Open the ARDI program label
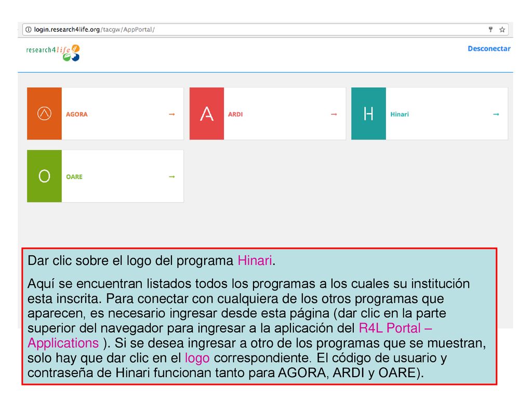Screen dimensions: 532x399 [235, 114]
